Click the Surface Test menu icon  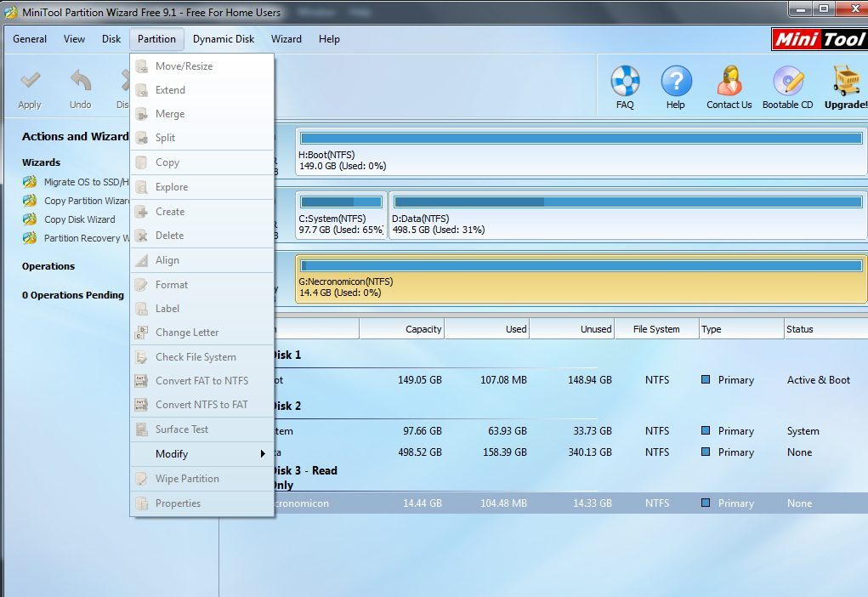pyautogui.click(x=142, y=429)
